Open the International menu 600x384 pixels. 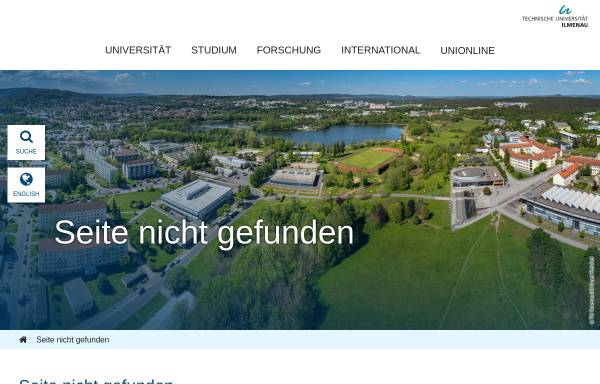[381, 50]
